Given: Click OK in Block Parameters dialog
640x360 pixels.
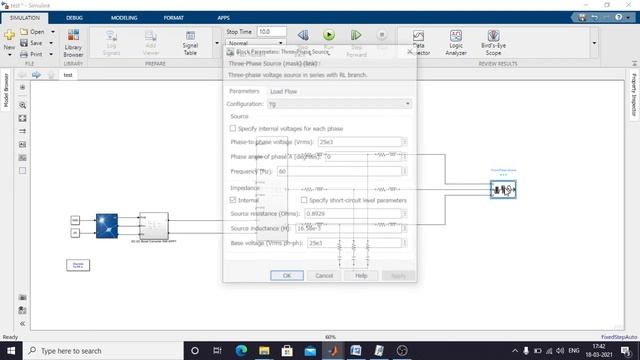Looking at the screenshot, I should 287,276.
